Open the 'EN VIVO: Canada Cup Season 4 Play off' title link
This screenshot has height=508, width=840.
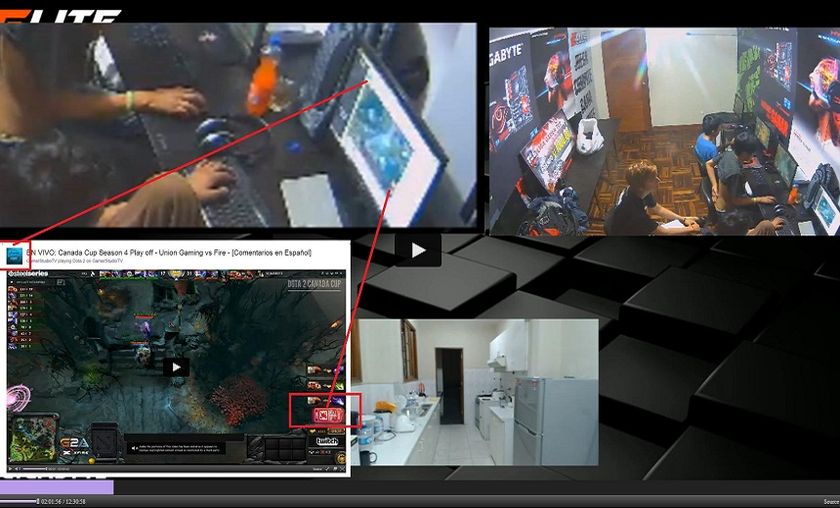tap(168, 252)
